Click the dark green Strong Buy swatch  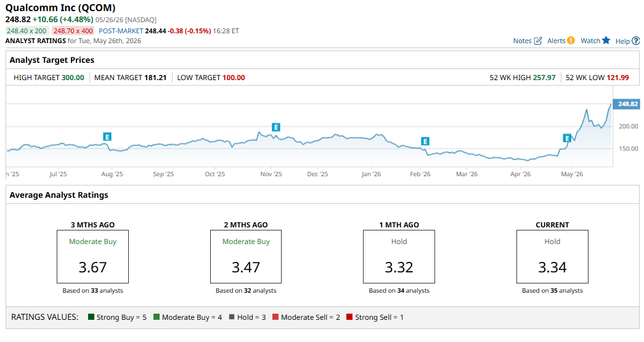pyautogui.click(x=91, y=317)
